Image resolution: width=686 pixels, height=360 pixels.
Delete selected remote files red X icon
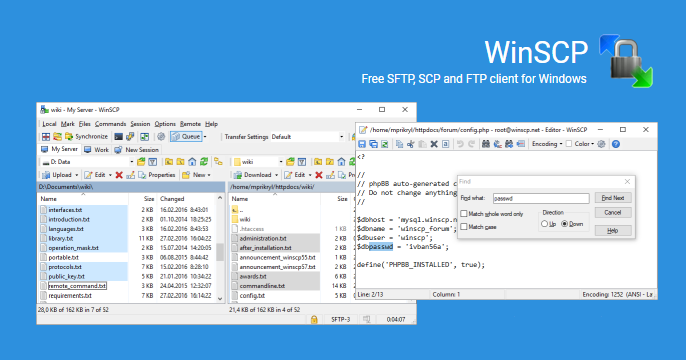click(319, 175)
